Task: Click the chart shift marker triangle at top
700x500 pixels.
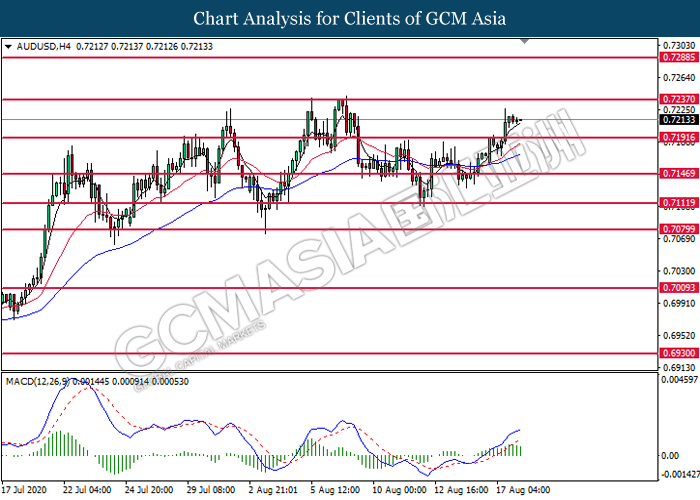Action: pyautogui.click(x=525, y=42)
